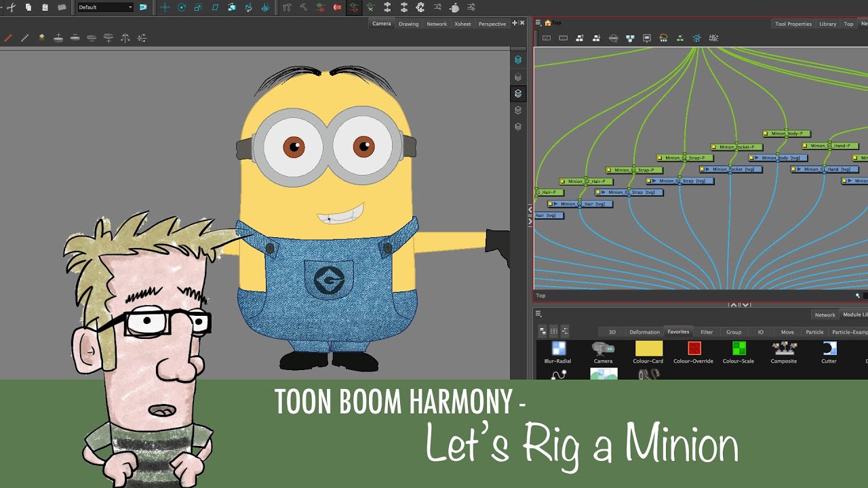Open the Library tab
The height and width of the screenshot is (488, 868).
pyautogui.click(x=827, y=24)
